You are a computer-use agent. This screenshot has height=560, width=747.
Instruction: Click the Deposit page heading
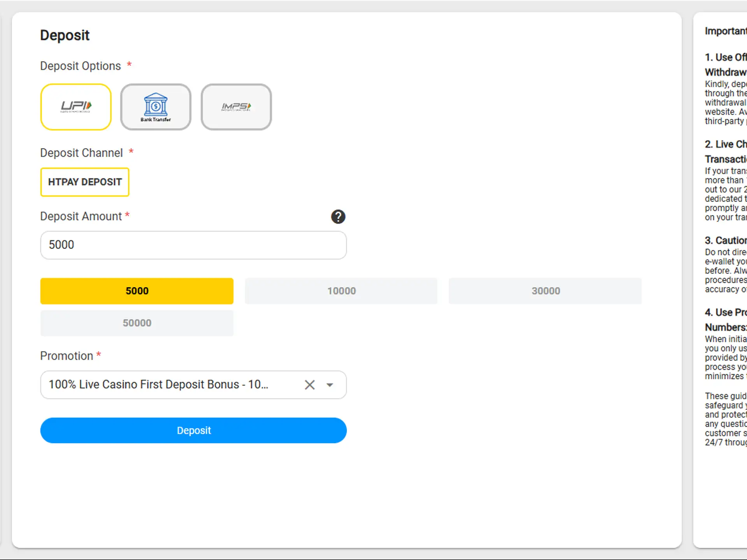pyautogui.click(x=65, y=35)
